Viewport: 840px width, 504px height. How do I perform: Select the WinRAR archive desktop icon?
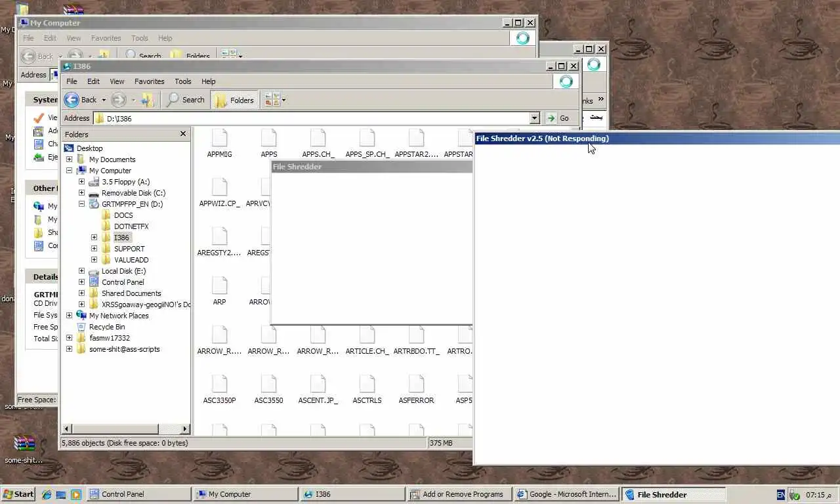pyautogui.click(x=24, y=444)
